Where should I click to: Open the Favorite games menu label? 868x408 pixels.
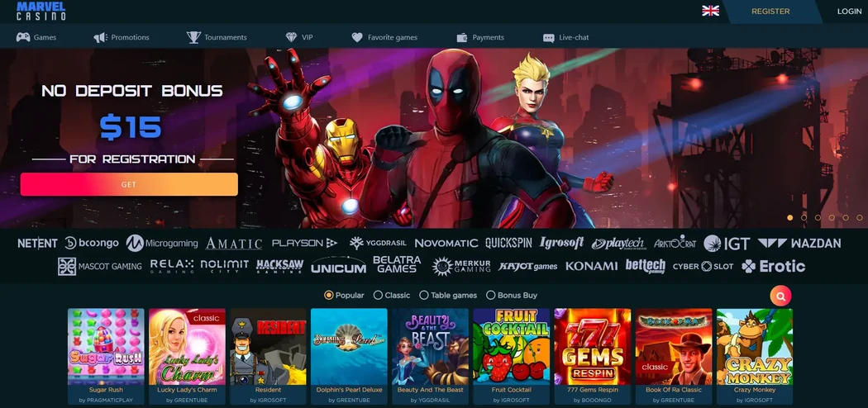[x=393, y=38]
